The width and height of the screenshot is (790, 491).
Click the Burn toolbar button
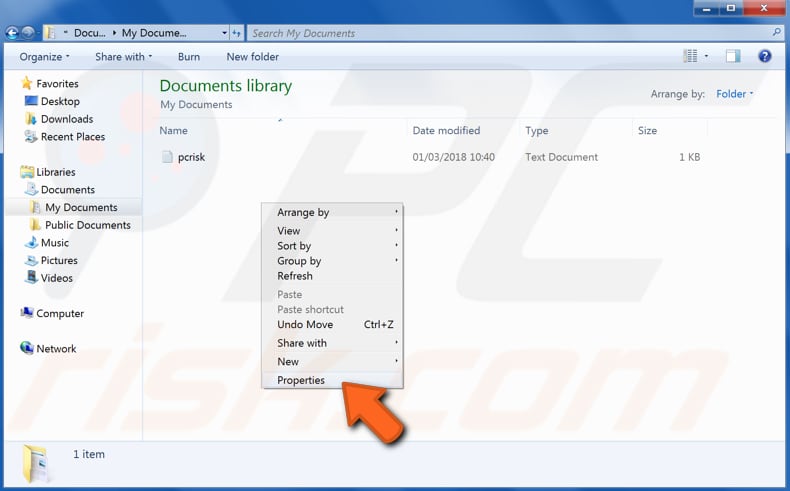189,57
